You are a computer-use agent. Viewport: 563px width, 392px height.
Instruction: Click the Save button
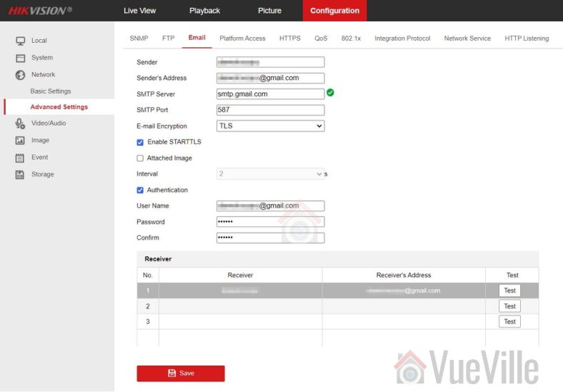(181, 373)
